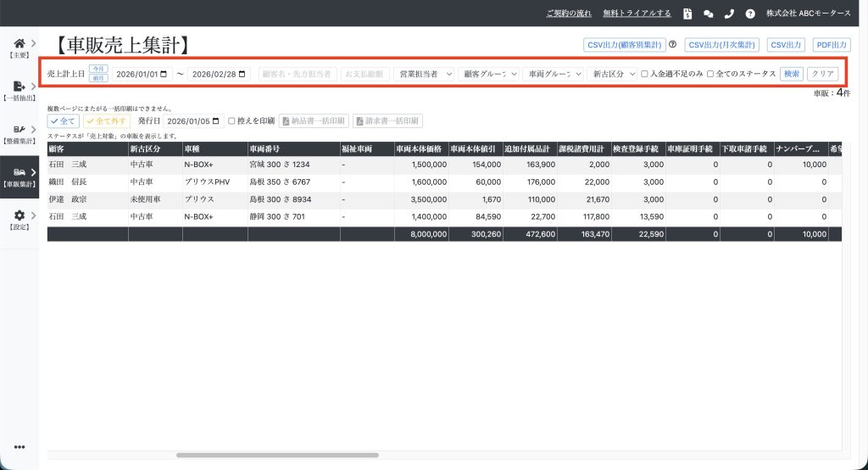Open the 【設定】 gear icon

click(x=19, y=216)
